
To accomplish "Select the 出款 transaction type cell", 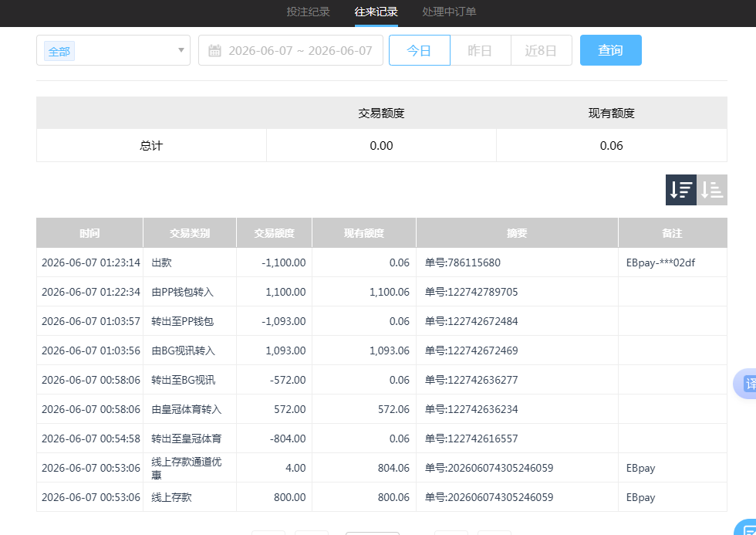I will click(x=161, y=262).
